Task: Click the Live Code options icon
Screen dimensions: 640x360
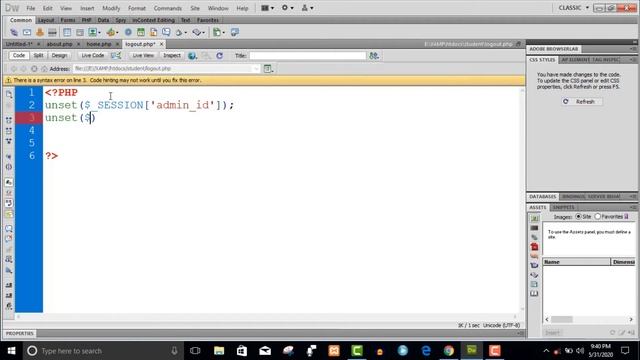Action: [x=116, y=56]
